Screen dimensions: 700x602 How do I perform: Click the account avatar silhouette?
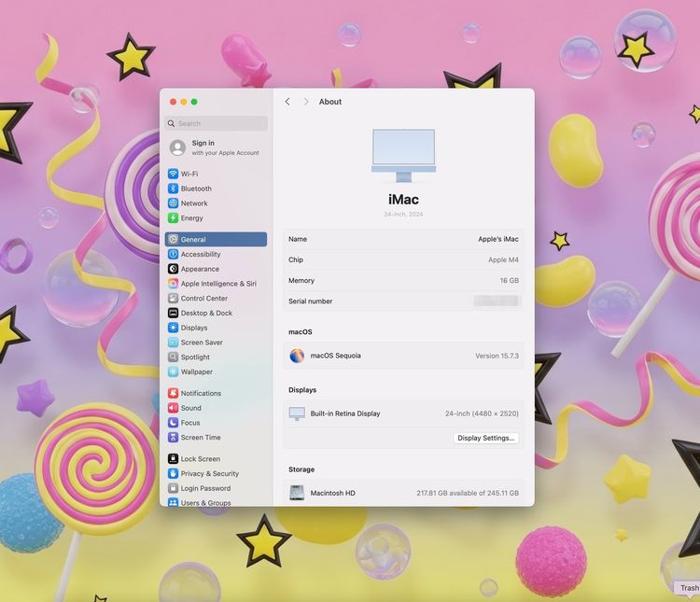[177, 147]
